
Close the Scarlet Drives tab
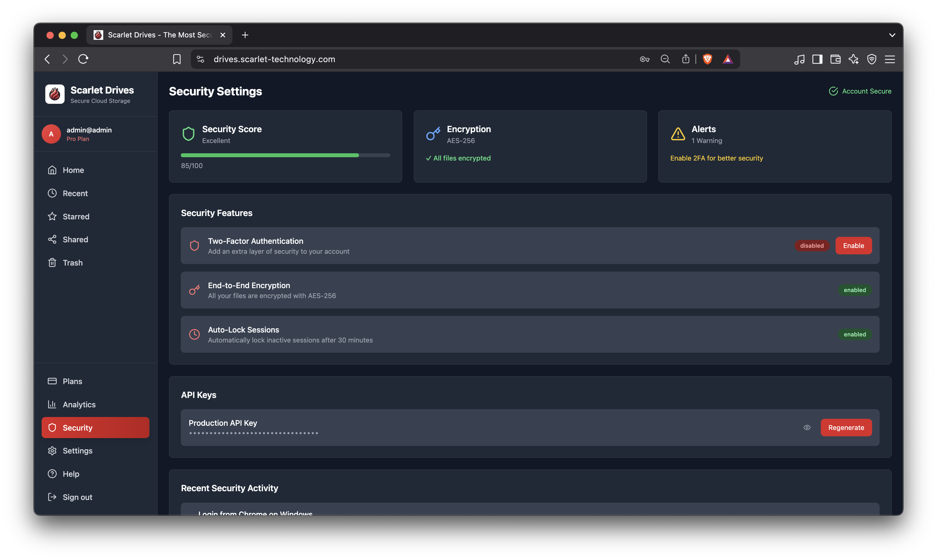223,35
